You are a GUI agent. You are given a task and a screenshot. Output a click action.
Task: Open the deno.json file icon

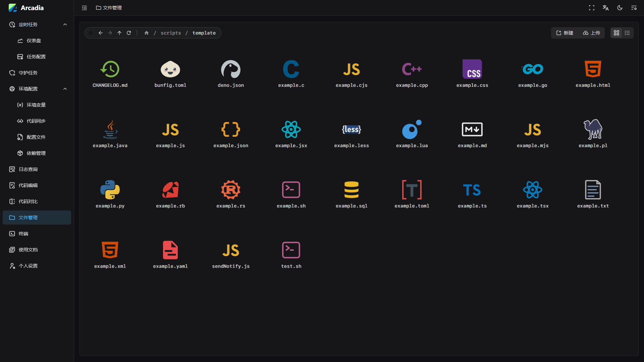pyautogui.click(x=231, y=69)
